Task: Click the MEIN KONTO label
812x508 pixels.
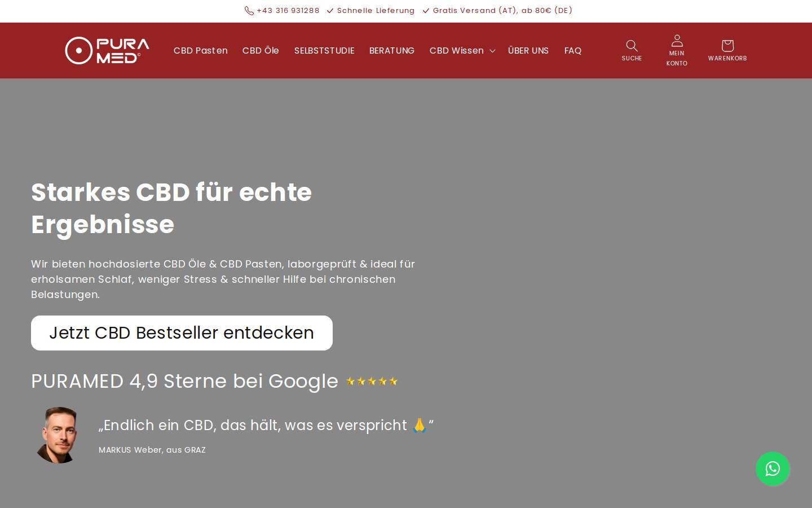Action: tap(677, 58)
